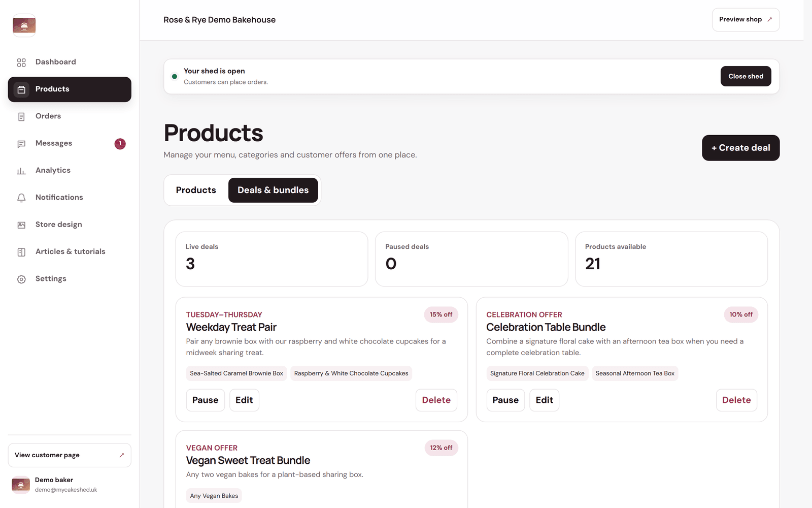Switch to the Products tab
This screenshot has height=508, width=812.
[196, 190]
